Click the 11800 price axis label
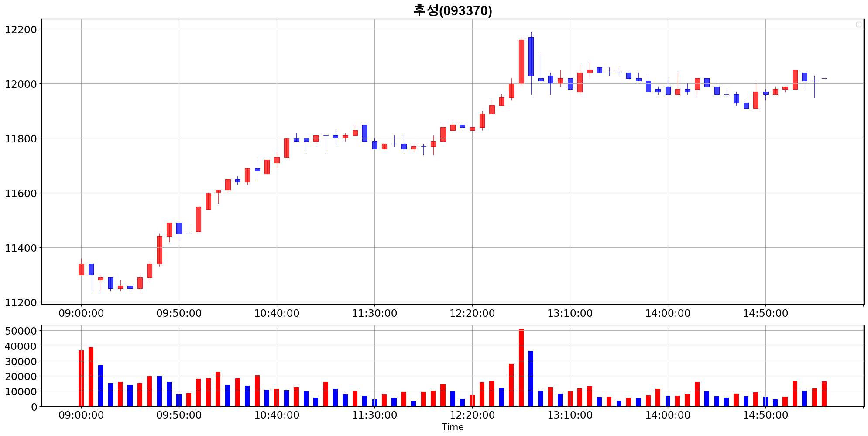 click(x=21, y=139)
